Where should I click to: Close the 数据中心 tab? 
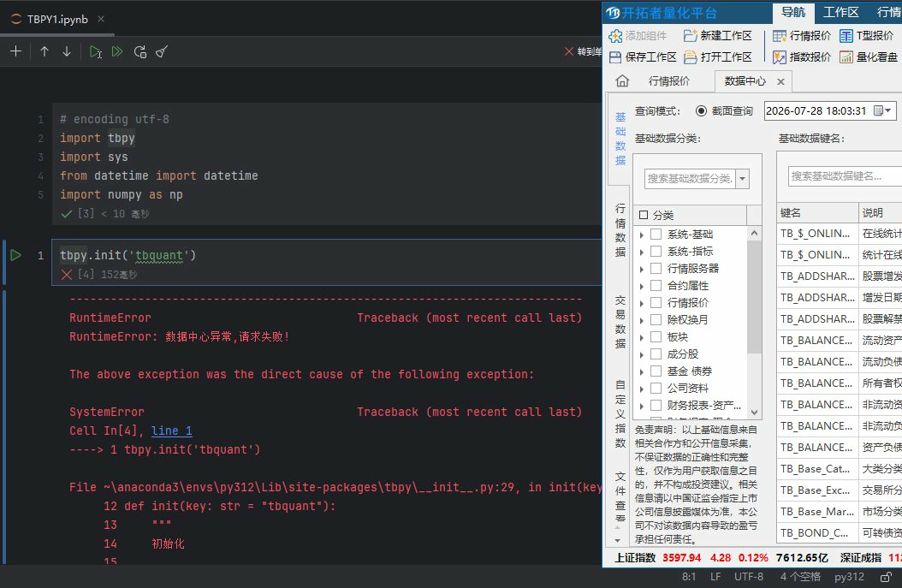tap(780, 81)
